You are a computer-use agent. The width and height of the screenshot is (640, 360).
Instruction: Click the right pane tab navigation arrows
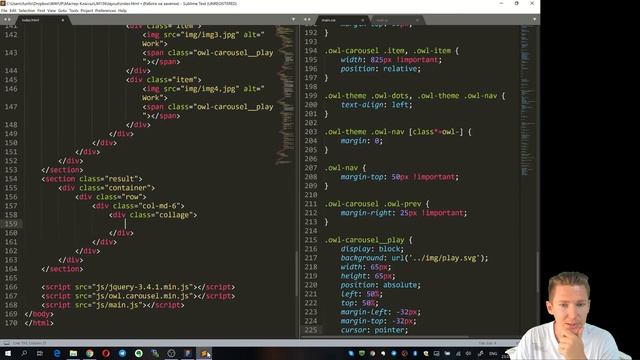coord(307,20)
